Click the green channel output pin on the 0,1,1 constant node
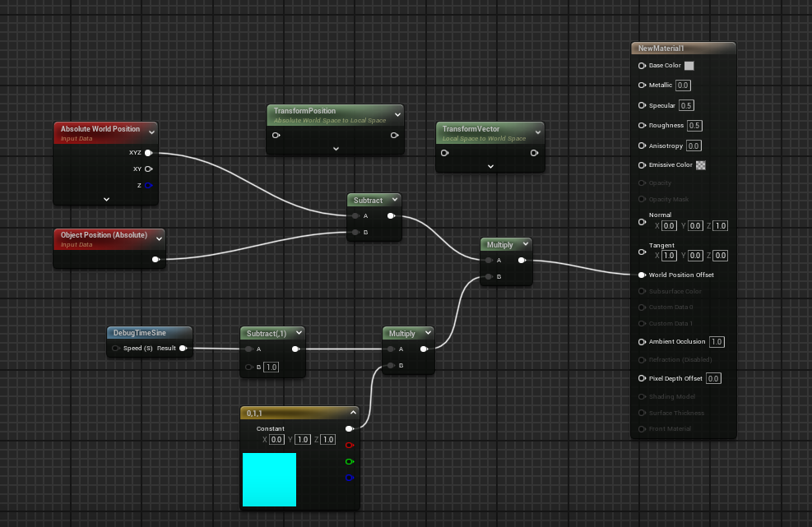 coord(349,461)
